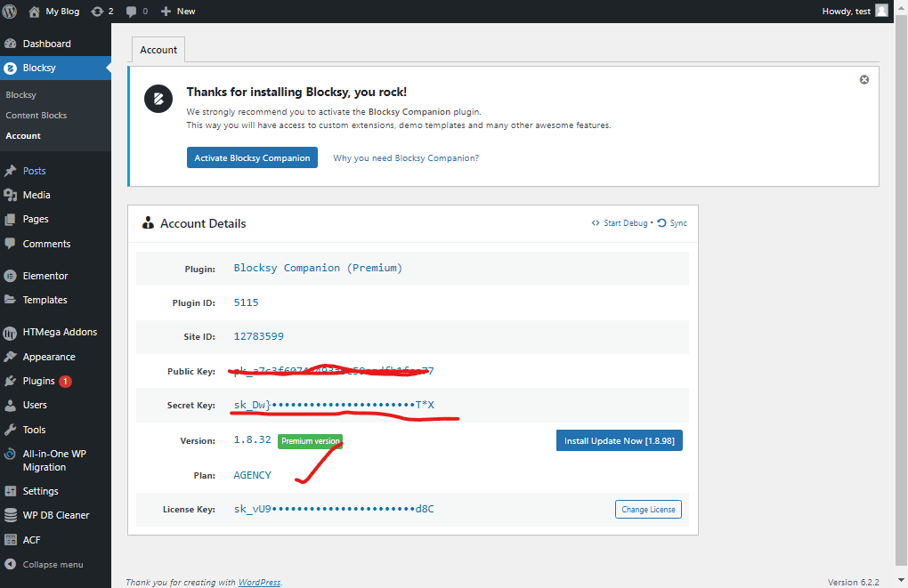Viewport: 908px width, 588px height.
Task: Click the HTMega Addons icon
Action: (x=11, y=333)
